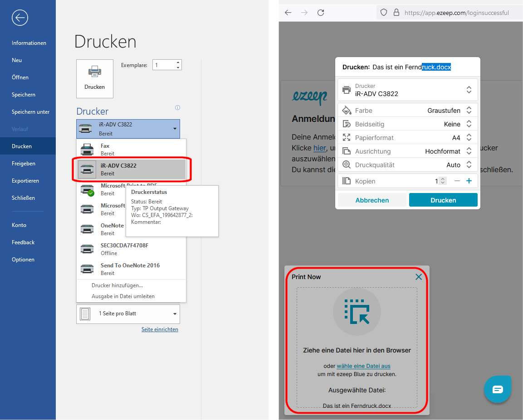Click the large Drucken printer button

(x=94, y=78)
